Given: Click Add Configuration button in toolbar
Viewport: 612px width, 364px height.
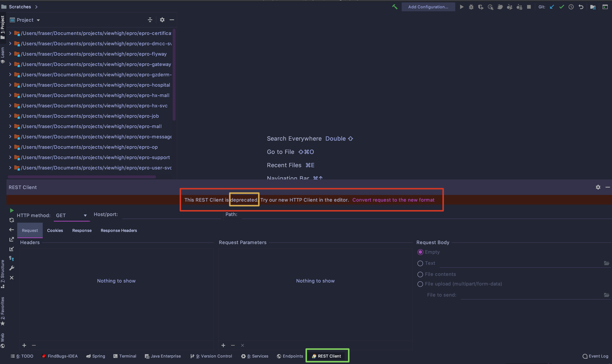Looking at the screenshot, I should 428,6.
